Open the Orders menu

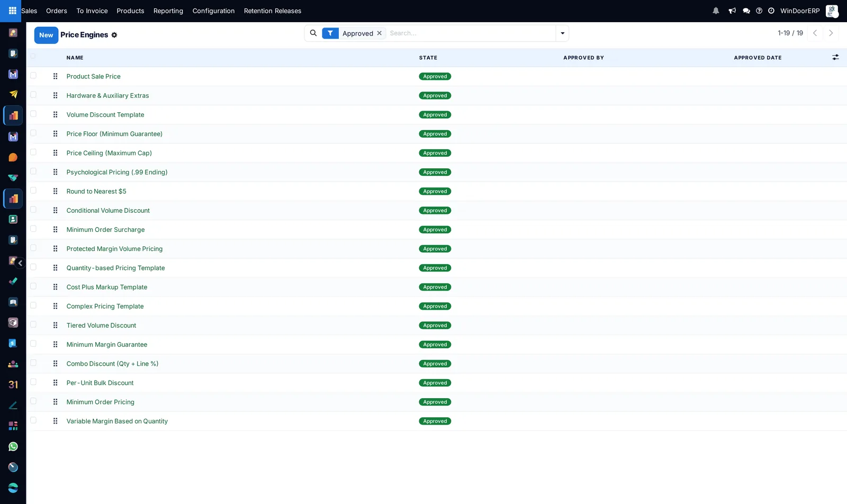(x=57, y=11)
